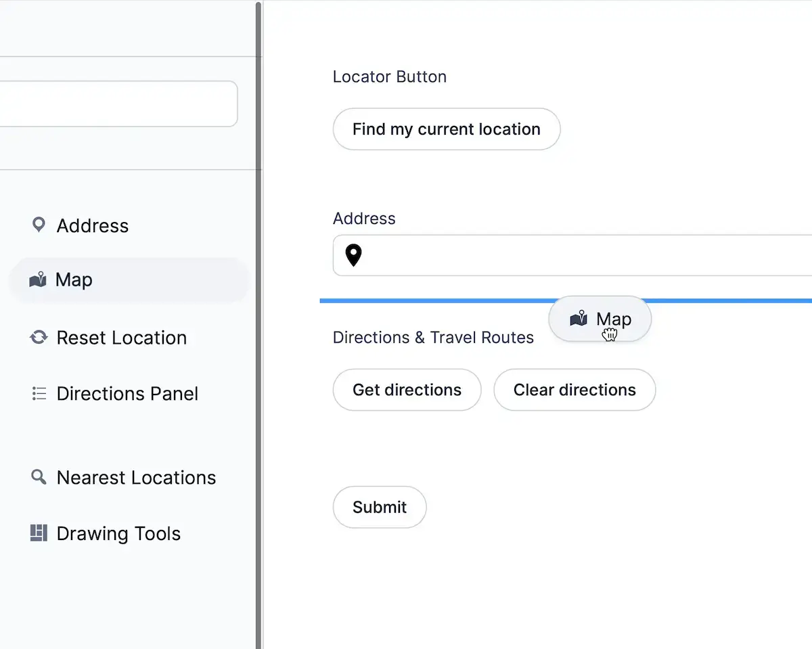Click the Address pin icon in the sidebar
Screen dimensions: 812x649
click(x=39, y=225)
